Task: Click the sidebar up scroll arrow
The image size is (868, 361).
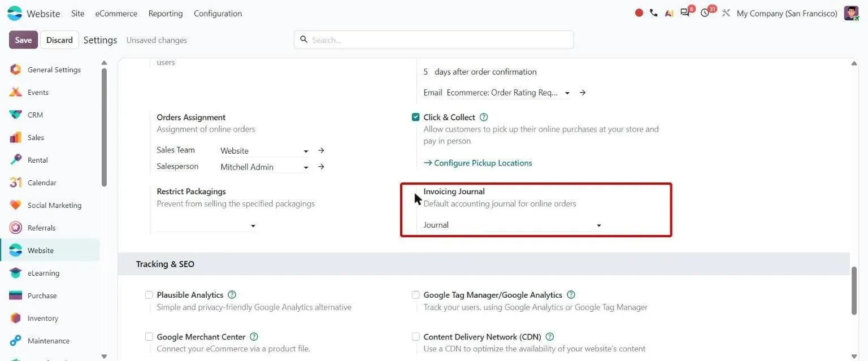Action: (x=104, y=63)
